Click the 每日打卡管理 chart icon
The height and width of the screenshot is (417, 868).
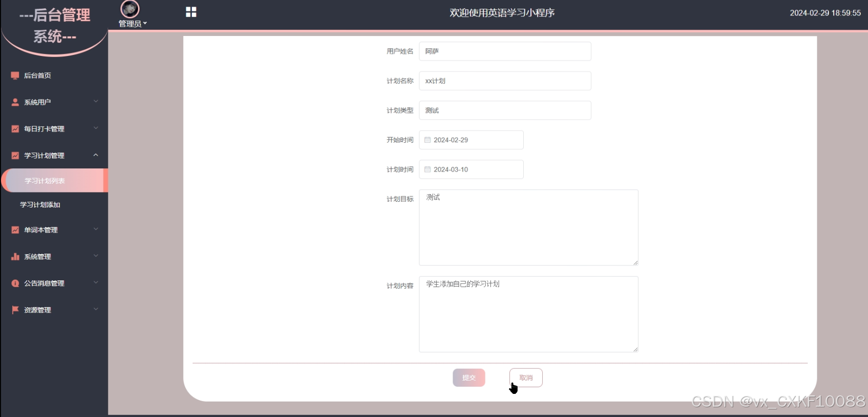(x=15, y=129)
